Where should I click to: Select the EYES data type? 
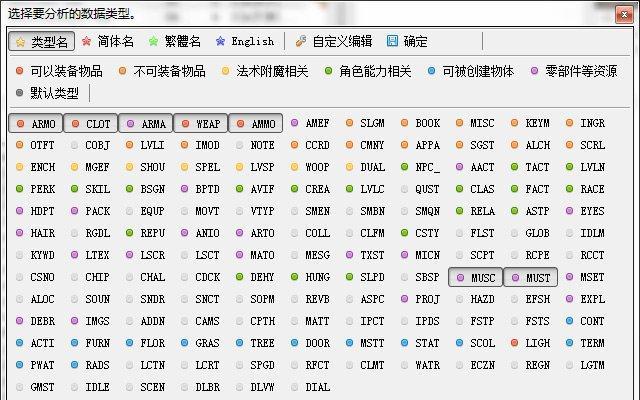[x=586, y=211]
